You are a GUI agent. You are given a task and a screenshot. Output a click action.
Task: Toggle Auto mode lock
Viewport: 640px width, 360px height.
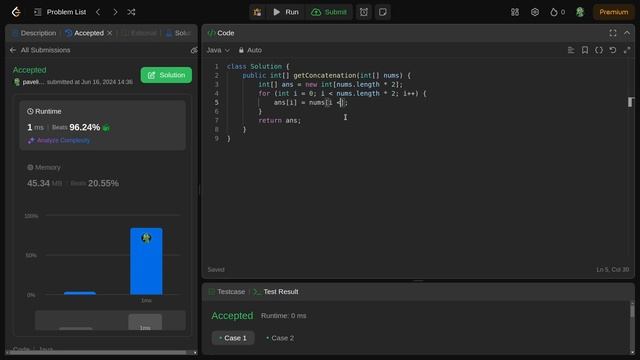[250, 50]
